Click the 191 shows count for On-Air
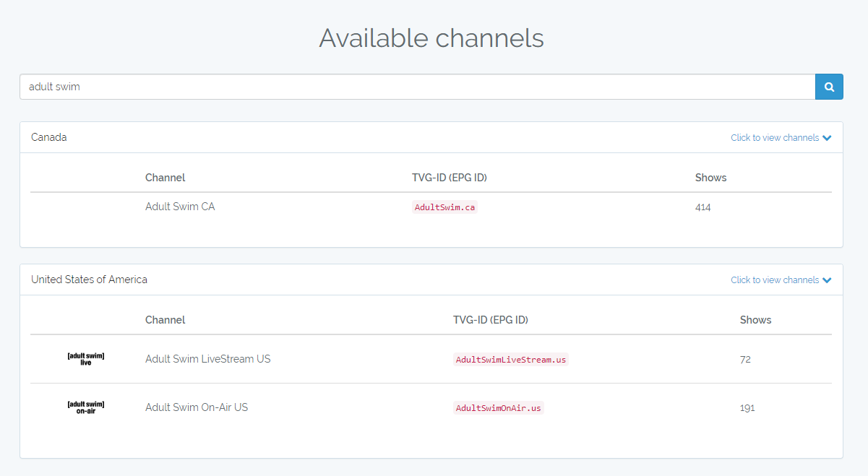Viewport: 868px width, 476px height. (x=747, y=408)
